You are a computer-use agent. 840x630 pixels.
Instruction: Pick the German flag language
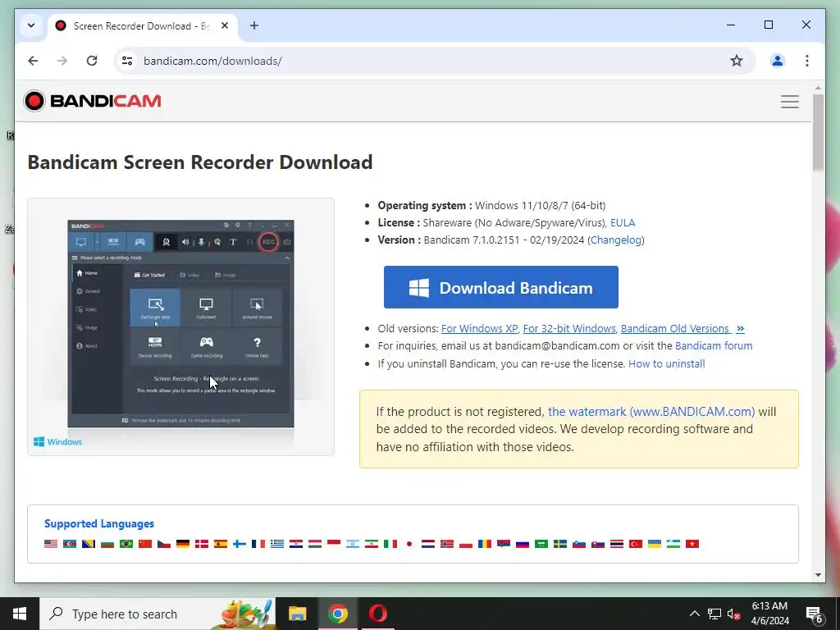coord(183,544)
